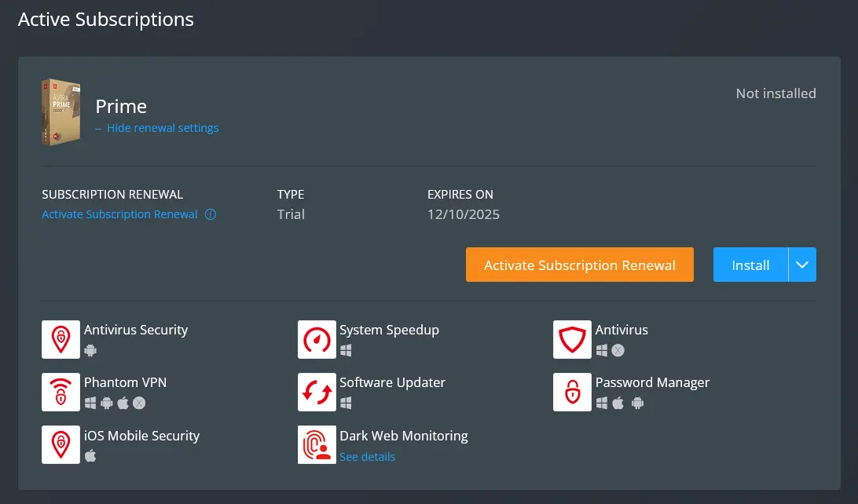Click the Password Manager label

coord(652,382)
